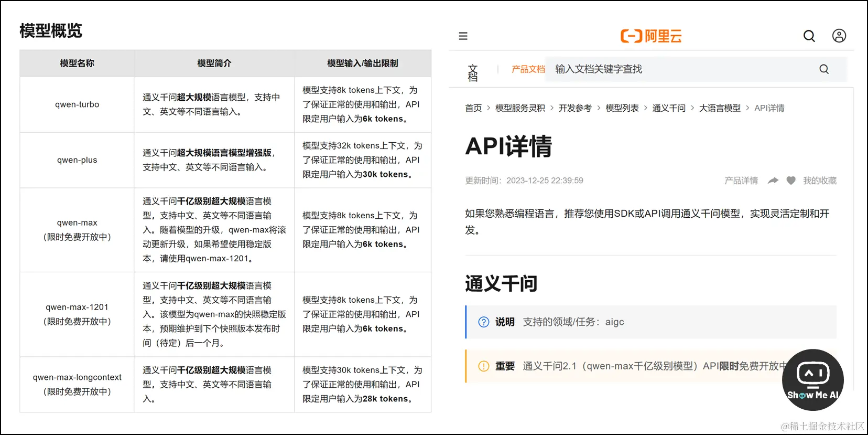Viewport: 868px width, 435px height.
Task: Click the warning icon beside 重要
Action: coord(484,366)
